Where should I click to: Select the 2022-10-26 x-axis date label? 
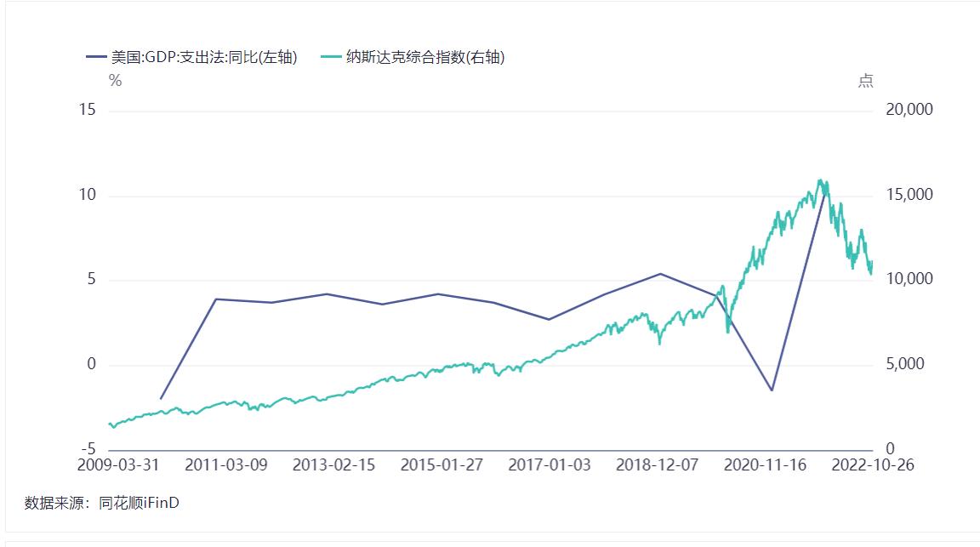(873, 465)
